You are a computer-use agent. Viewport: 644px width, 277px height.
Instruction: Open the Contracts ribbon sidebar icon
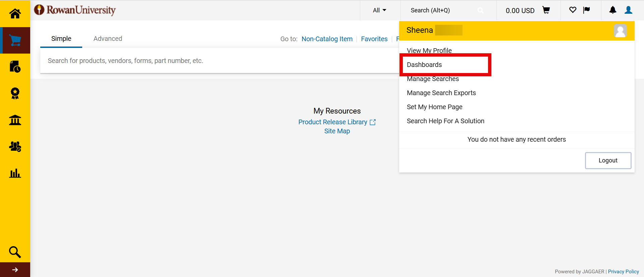tap(15, 93)
